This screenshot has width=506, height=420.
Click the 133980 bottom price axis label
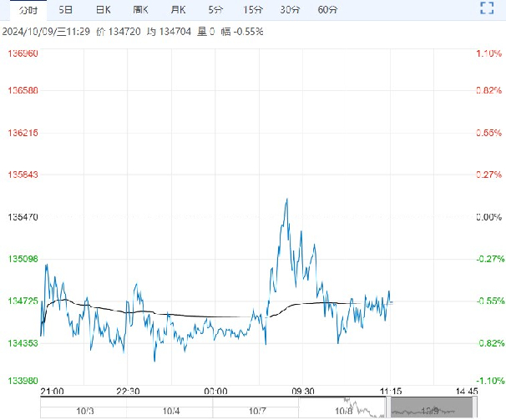23,381
